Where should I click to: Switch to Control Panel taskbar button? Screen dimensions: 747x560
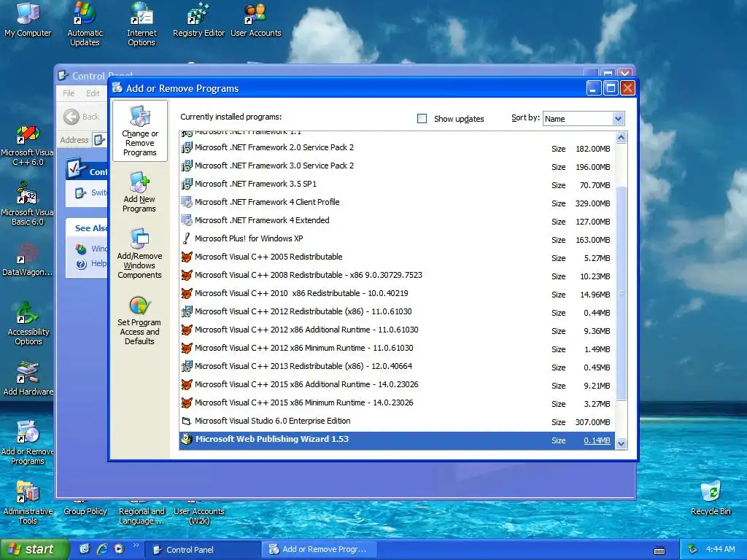[x=203, y=550]
